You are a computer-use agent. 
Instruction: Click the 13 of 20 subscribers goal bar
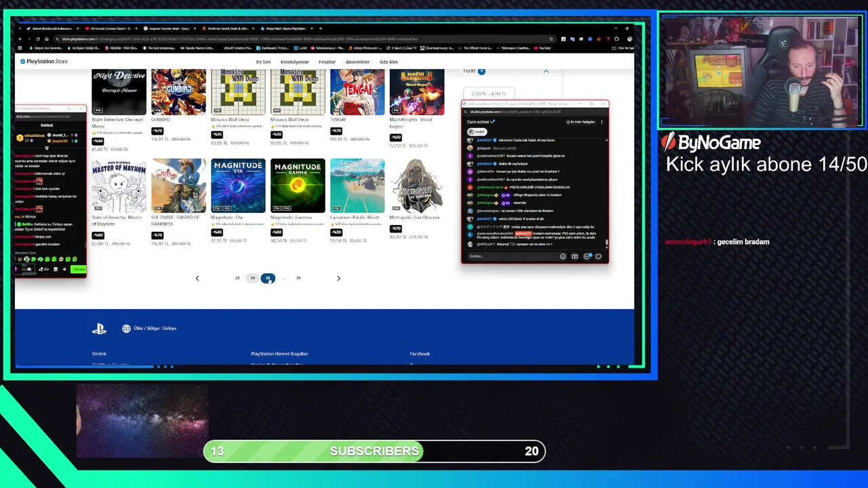(374, 451)
